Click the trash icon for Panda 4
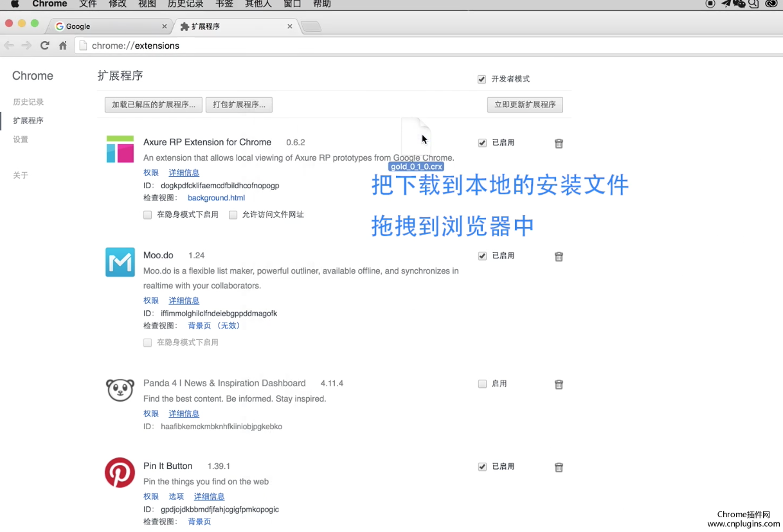The width and height of the screenshot is (783, 532). point(559,385)
